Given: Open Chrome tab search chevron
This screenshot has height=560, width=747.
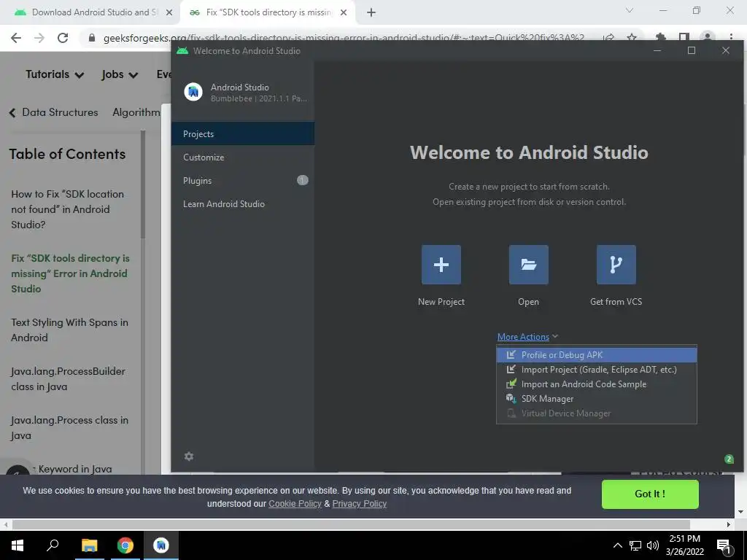Looking at the screenshot, I should pos(630,10).
